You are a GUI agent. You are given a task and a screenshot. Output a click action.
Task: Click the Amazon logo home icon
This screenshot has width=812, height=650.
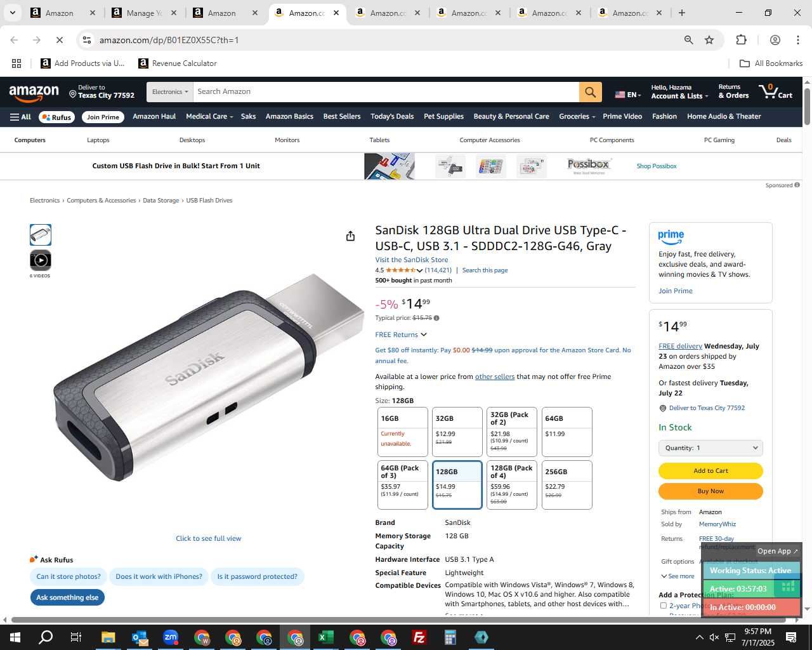pyautogui.click(x=34, y=93)
